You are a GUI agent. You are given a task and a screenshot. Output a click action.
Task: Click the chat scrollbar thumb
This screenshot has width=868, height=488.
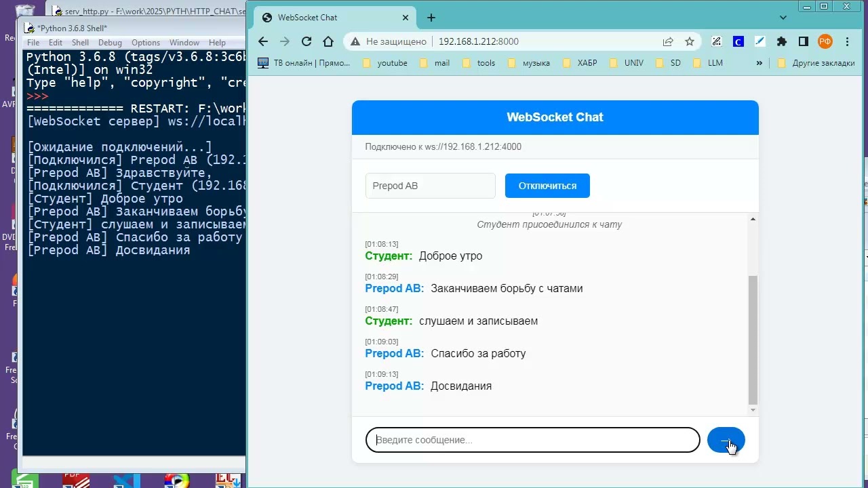753,340
